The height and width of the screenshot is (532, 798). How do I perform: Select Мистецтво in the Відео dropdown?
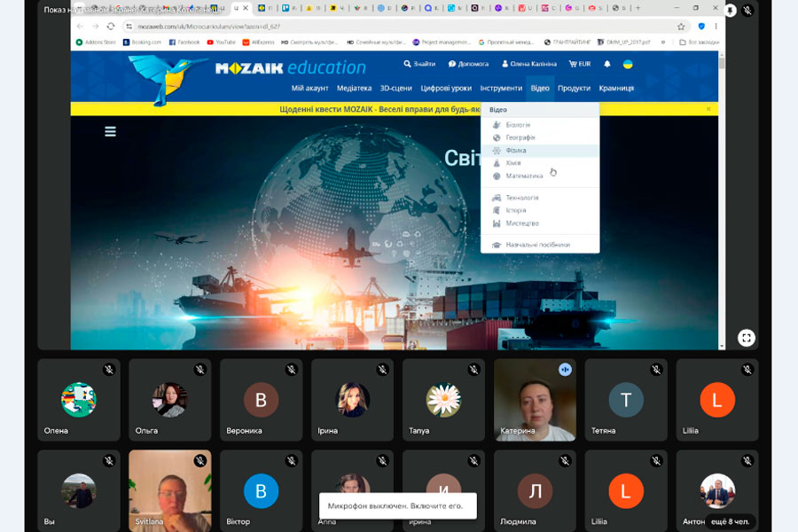540,223
